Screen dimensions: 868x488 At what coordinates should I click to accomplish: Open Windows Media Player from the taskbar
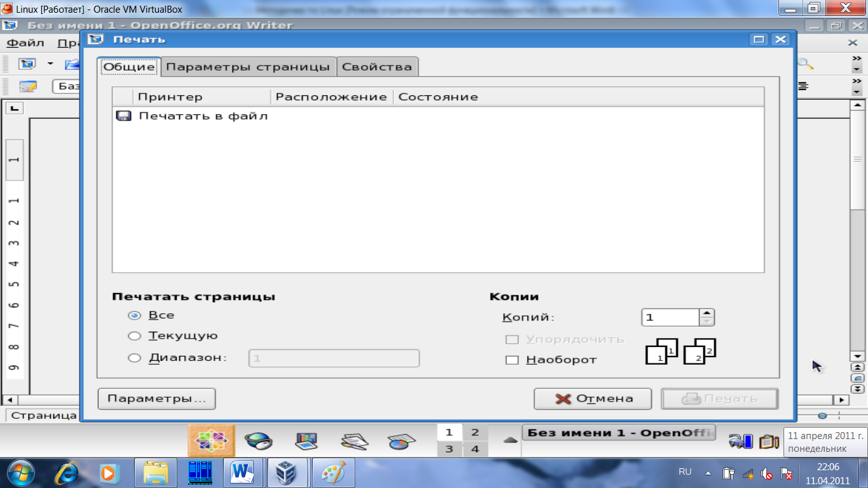tap(109, 473)
